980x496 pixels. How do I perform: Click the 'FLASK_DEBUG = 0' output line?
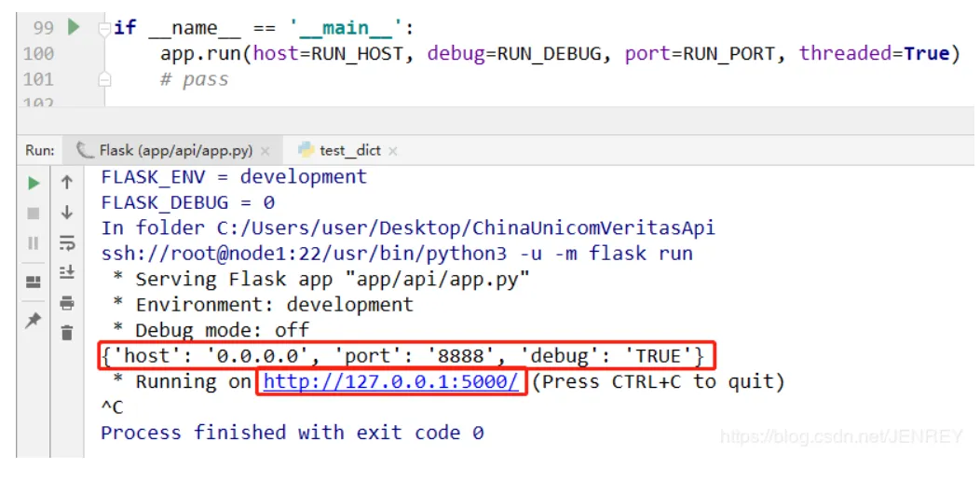tap(188, 202)
